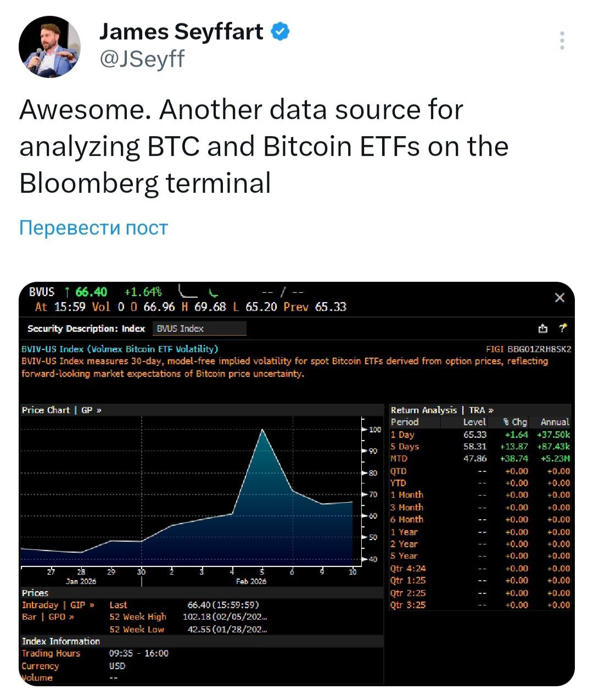593x700 pixels.
Task: Click the green up arrow beside BVUS
Action: coord(67,292)
